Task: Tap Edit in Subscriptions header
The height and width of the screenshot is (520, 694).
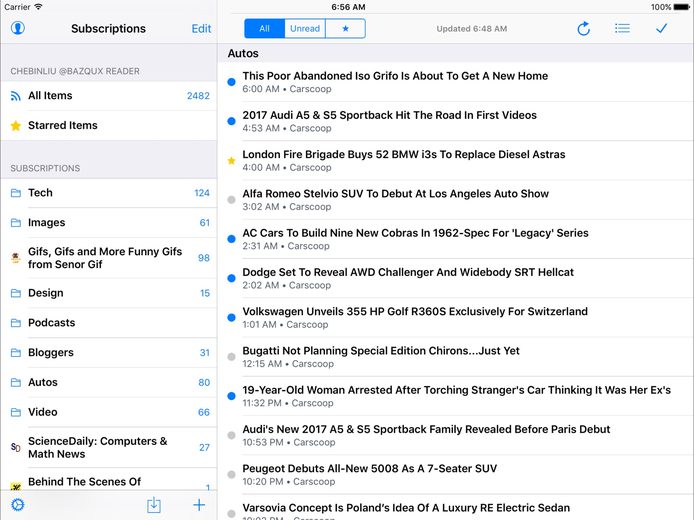Action: (x=201, y=29)
